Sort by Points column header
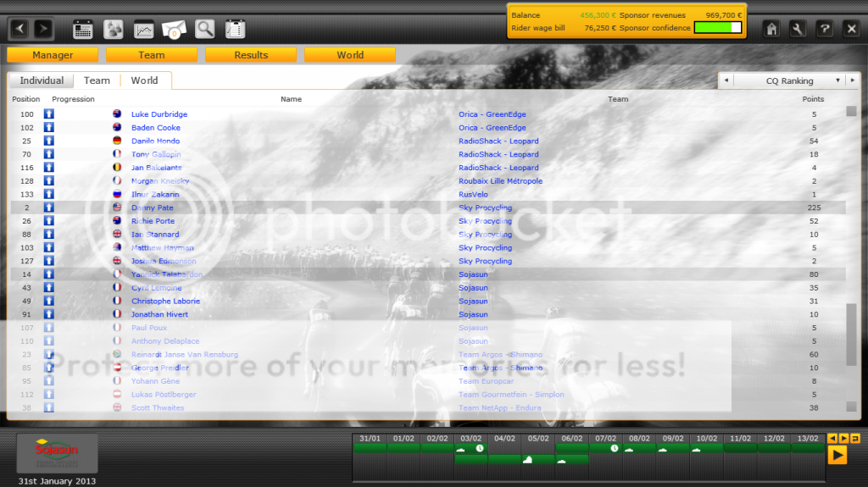This screenshot has width=868, height=487. pyautogui.click(x=813, y=99)
